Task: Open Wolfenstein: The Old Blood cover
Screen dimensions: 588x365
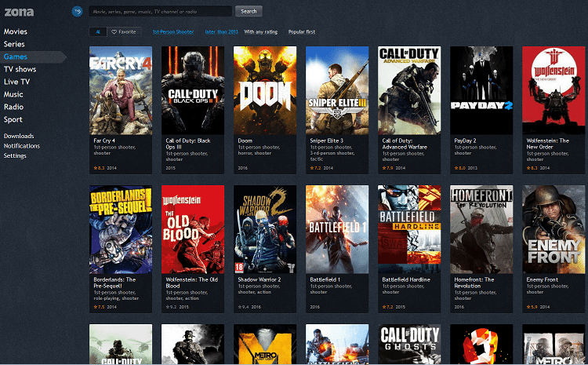Action: click(x=193, y=229)
